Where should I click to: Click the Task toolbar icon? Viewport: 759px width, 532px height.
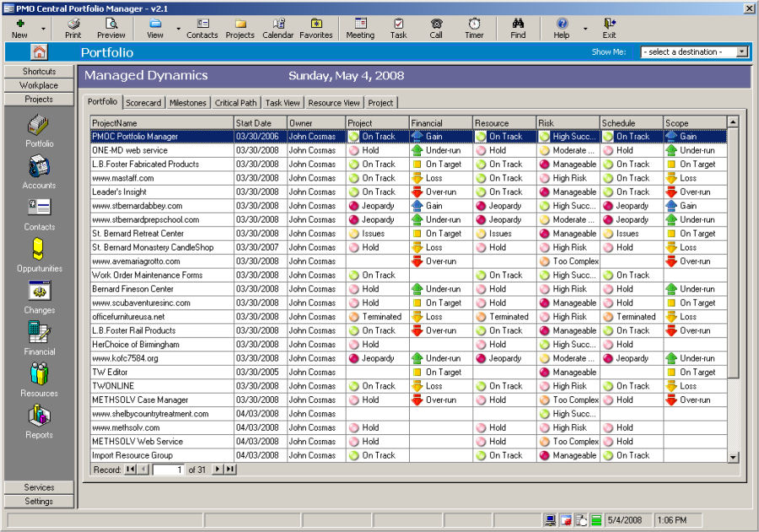click(398, 29)
